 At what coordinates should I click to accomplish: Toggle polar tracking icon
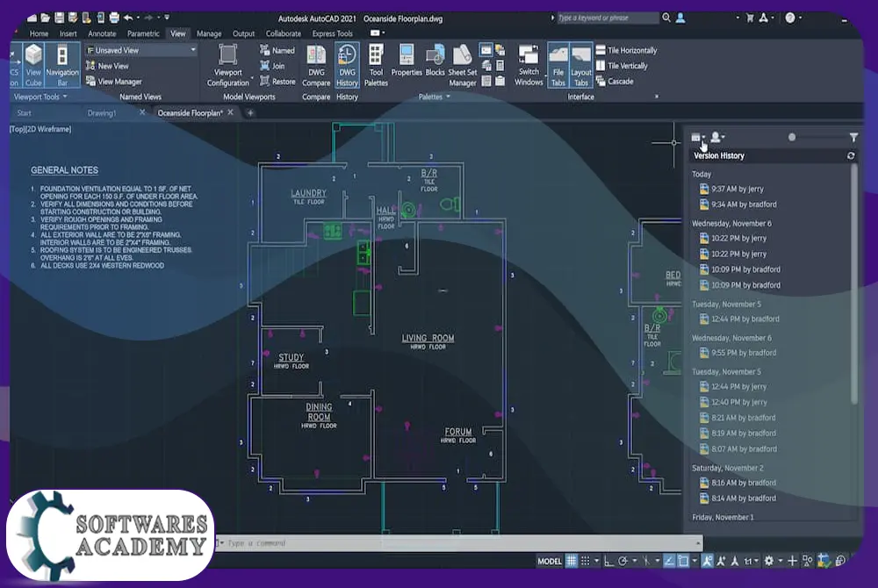point(623,561)
